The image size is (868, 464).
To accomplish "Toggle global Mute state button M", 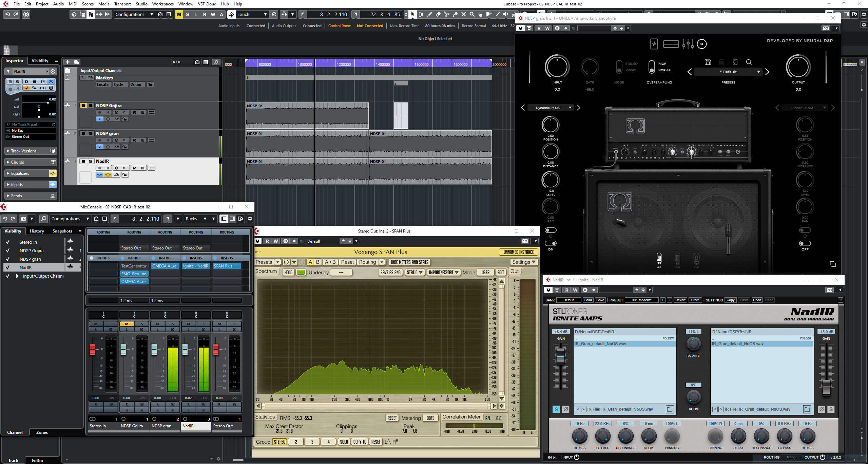I will (179, 14).
